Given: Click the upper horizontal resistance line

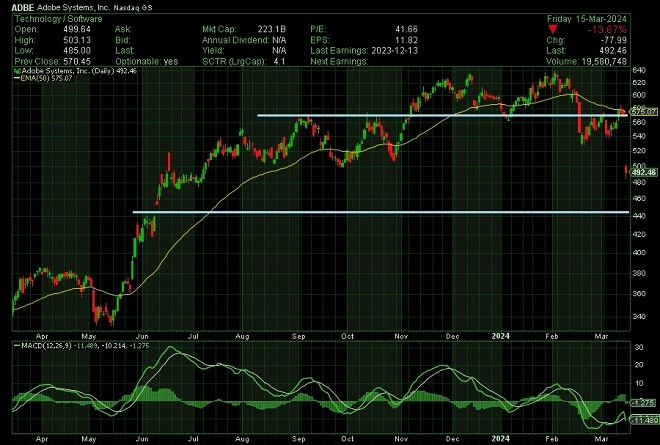Looking at the screenshot, I should tap(442, 115).
